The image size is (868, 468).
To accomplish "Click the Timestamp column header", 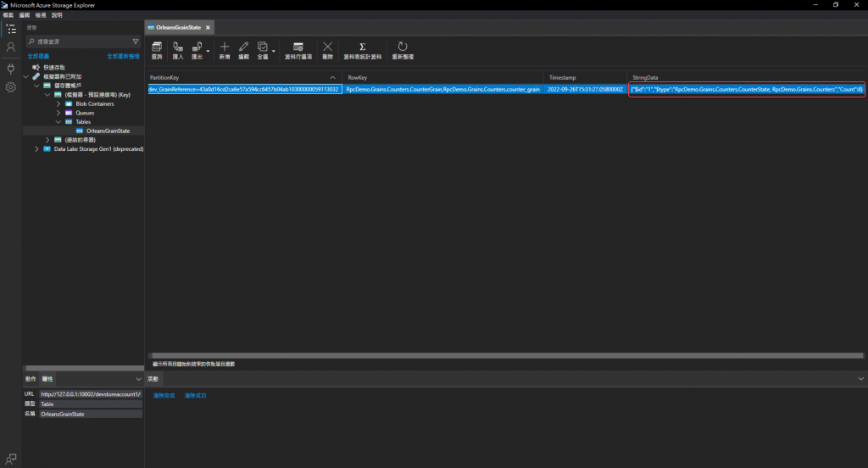I will tap(586, 77).
